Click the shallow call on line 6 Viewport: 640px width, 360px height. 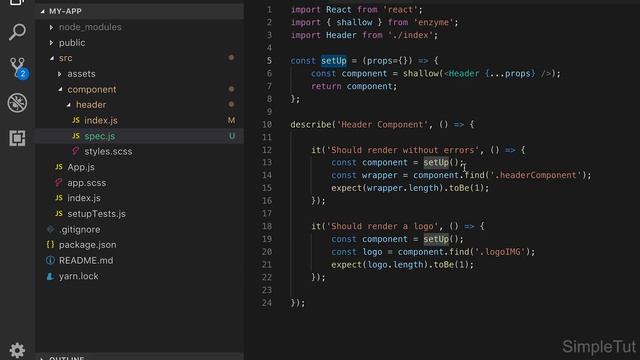tap(420, 73)
